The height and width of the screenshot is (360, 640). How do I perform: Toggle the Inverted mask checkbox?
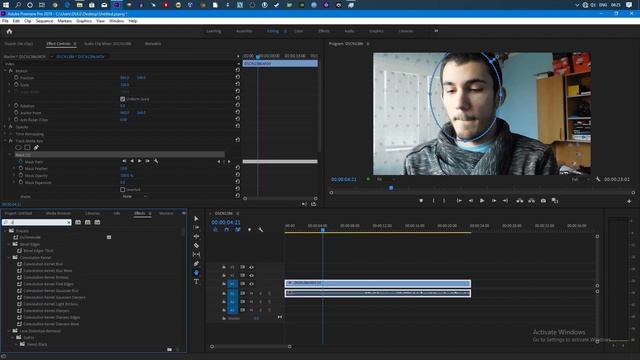coord(122,190)
